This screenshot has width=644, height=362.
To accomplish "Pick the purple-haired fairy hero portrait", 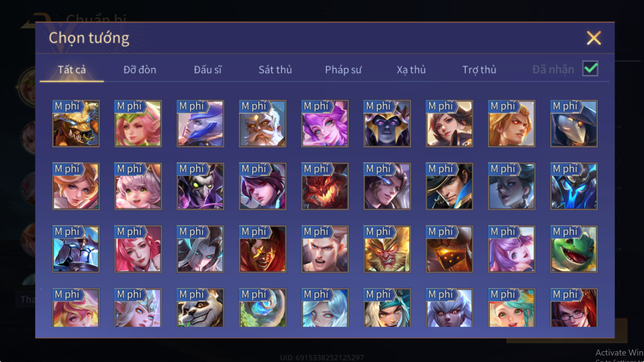I will 325,124.
